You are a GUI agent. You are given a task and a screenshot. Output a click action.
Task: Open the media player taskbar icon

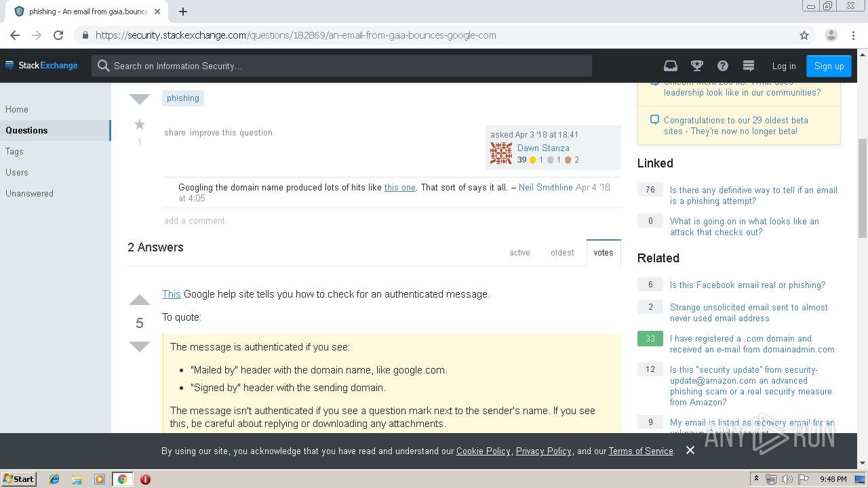[100, 479]
